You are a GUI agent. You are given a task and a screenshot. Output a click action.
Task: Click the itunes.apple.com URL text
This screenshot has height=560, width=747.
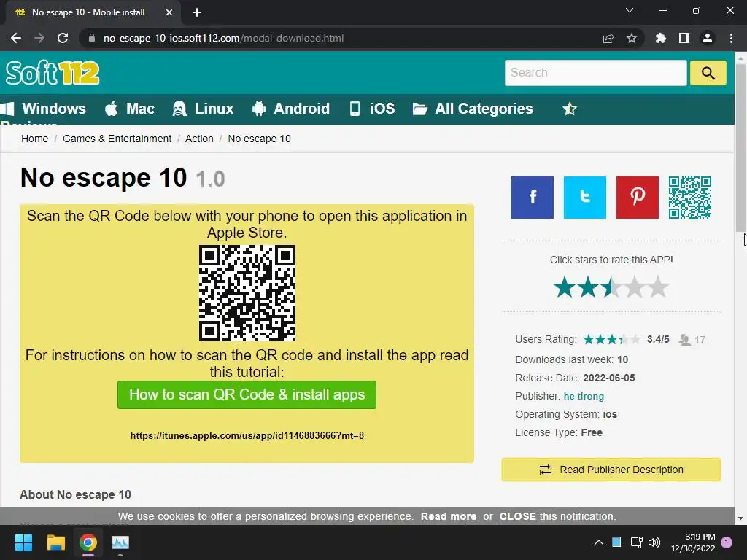pyautogui.click(x=247, y=435)
